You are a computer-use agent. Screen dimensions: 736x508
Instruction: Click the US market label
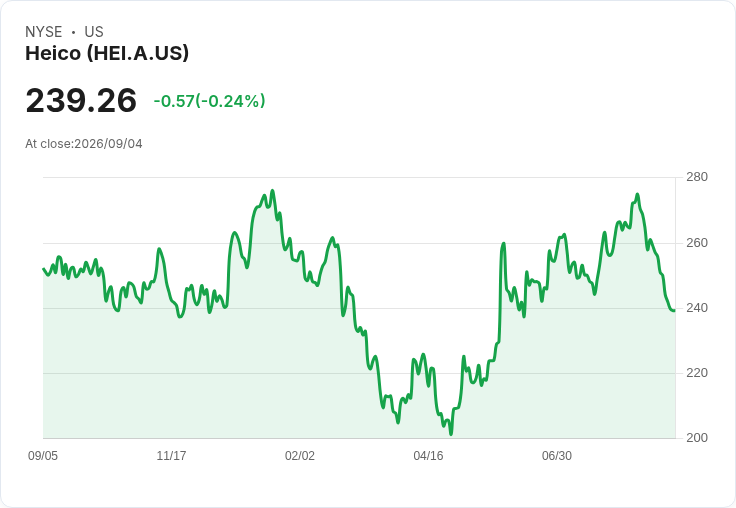coord(94,32)
